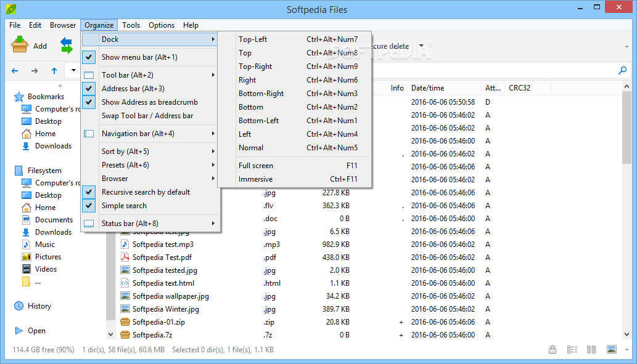Click the Info column header
637x364 pixels.
(x=397, y=88)
